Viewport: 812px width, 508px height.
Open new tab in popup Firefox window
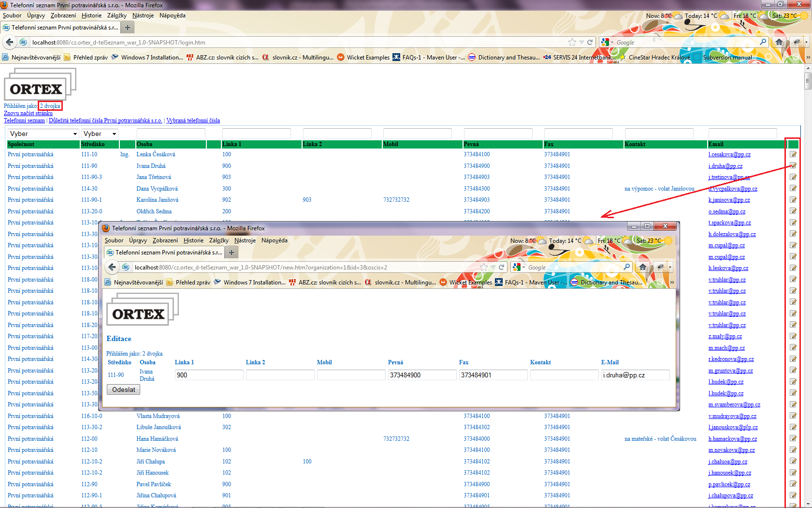232,253
